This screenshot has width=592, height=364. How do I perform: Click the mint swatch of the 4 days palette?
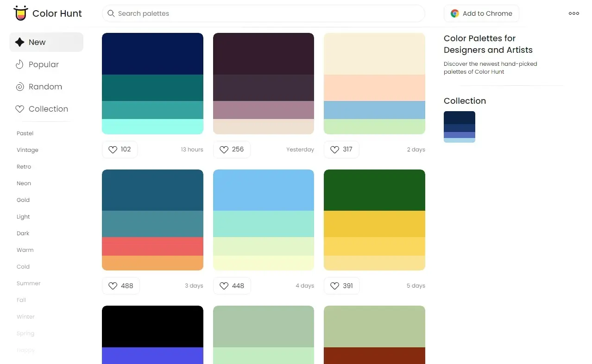click(264, 224)
